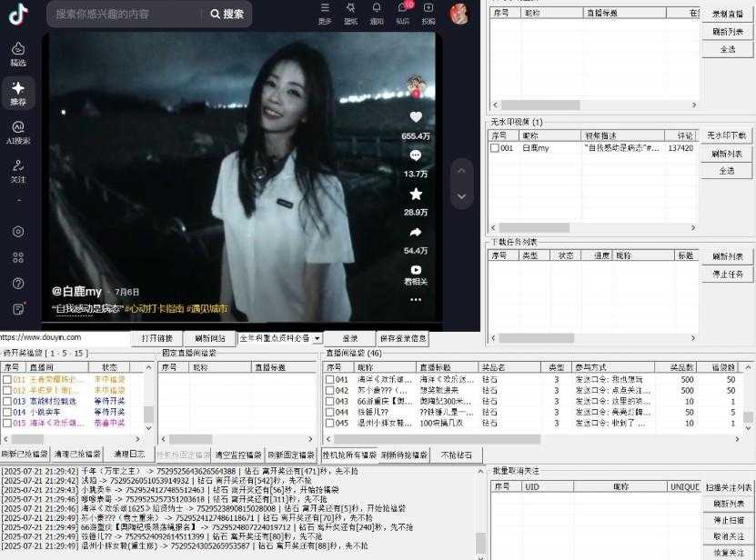Open AI搜索 in the left sidebar

[x=18, y=132]
